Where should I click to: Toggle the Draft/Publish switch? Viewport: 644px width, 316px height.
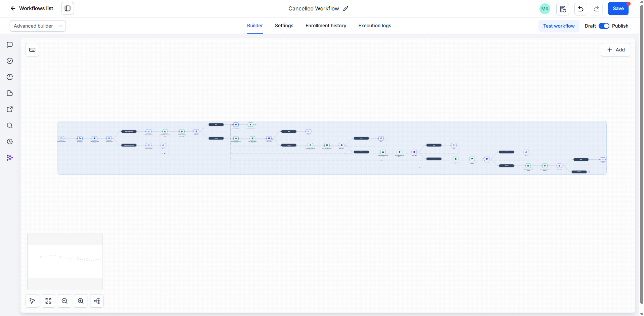pos(604,26)
